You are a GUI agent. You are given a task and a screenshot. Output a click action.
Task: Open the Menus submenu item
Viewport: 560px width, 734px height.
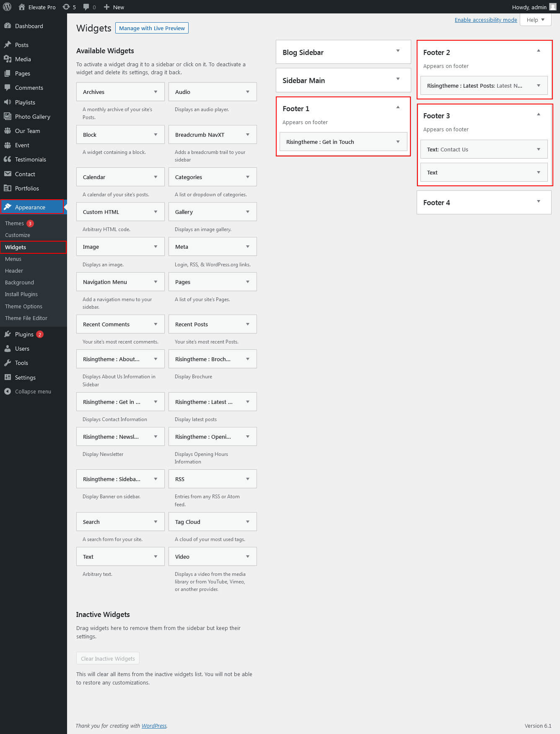click(x=13, y=259)
